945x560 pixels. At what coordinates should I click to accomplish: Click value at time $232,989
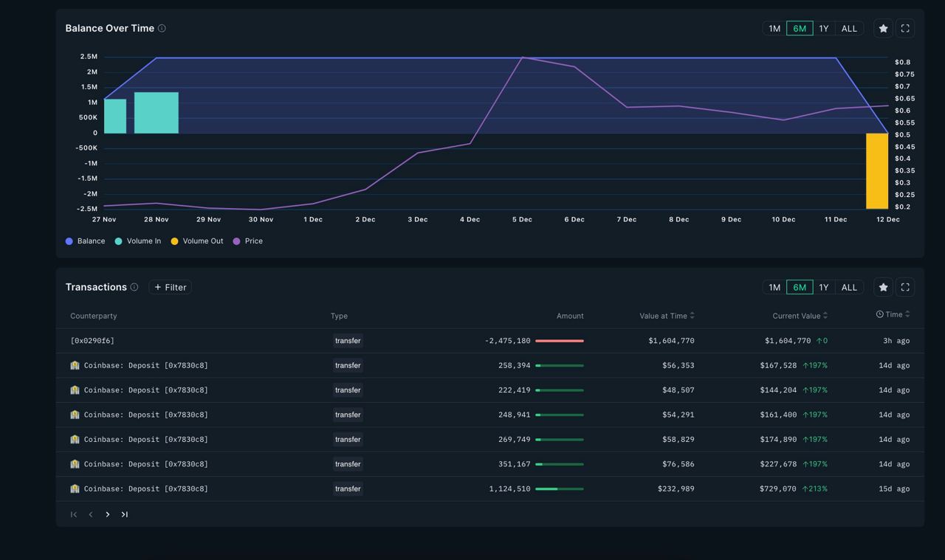676,488
